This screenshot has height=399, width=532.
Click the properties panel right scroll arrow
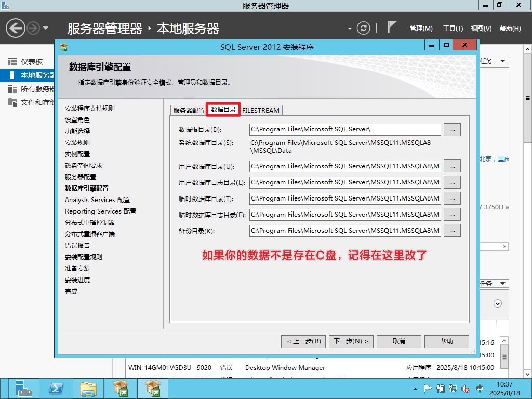pos(504,246)
